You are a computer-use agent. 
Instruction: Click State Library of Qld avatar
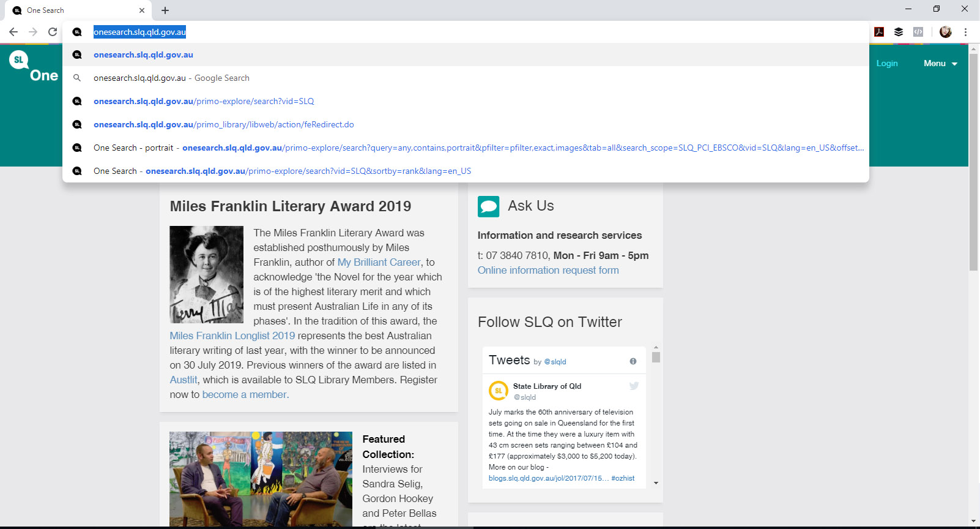(x=499, y=391)
